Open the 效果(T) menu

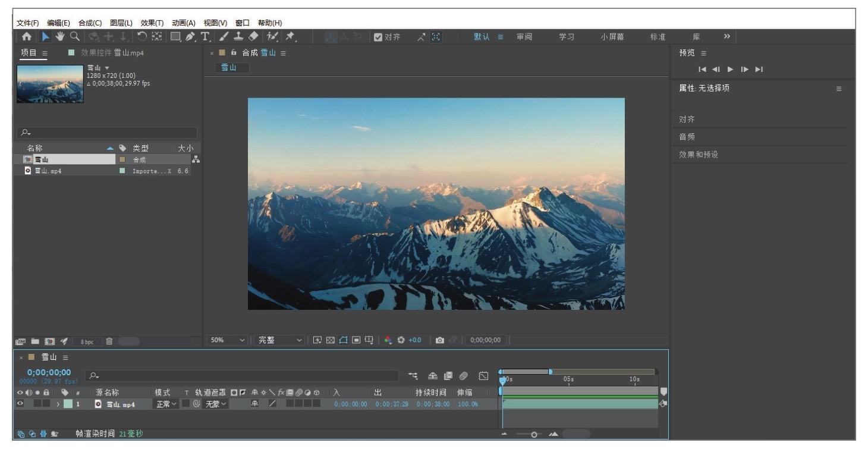[x=152, y=23]
